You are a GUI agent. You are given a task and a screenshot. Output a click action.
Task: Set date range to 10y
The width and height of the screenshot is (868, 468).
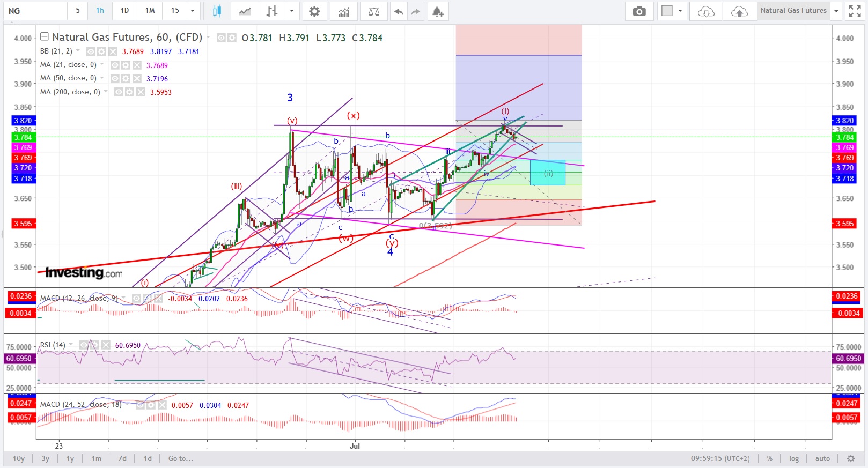(x=19, y=458)
